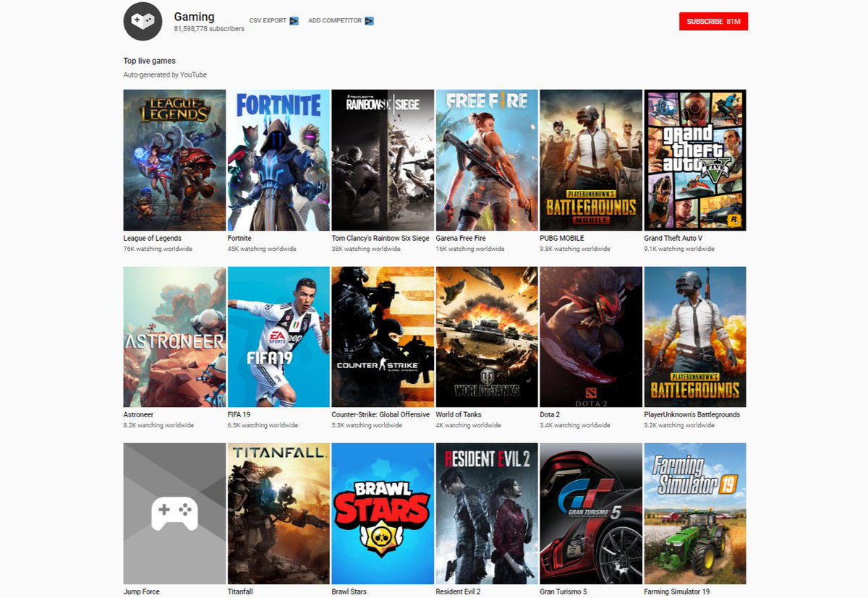Open the Jump Force placeholder controller thumbnail
The height and width of the screenshot is (598, 868).
[x=174, y=513]
